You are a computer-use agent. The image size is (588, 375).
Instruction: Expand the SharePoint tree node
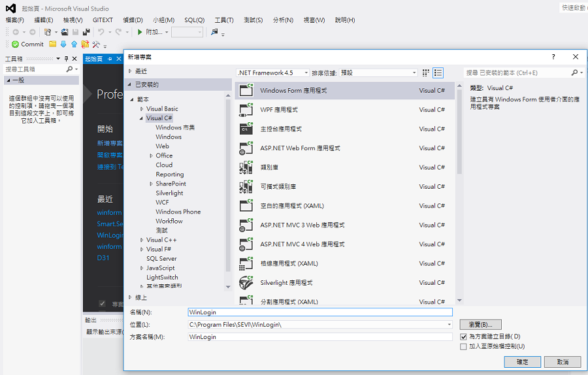tap(151, 184)
